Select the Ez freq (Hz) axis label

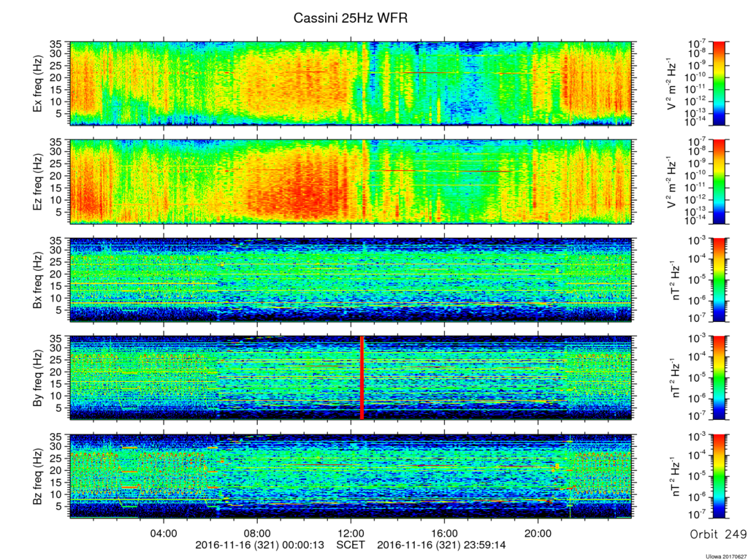(38, 182)
